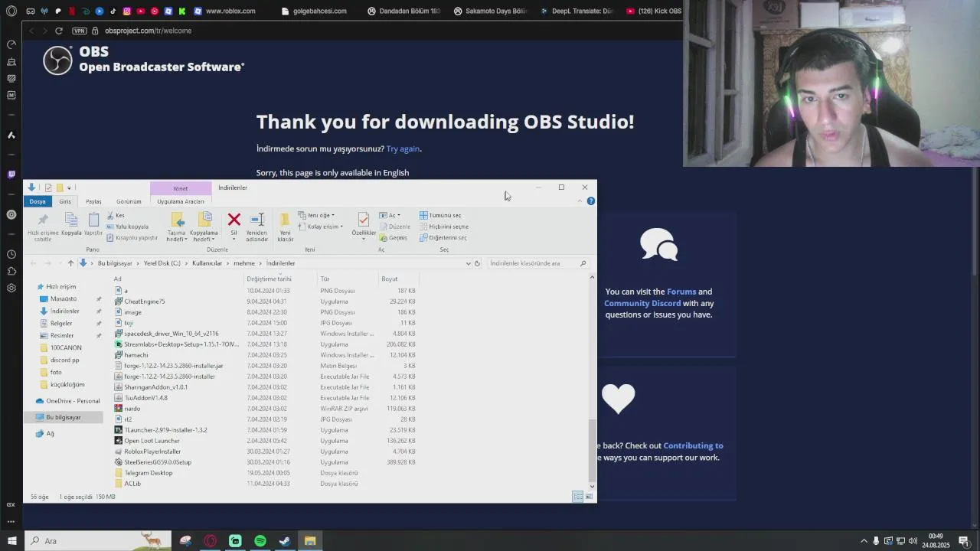Select 100CANON folder in sidebar
This screenshot has width=980, height=551.
click(x=66, y=348)
